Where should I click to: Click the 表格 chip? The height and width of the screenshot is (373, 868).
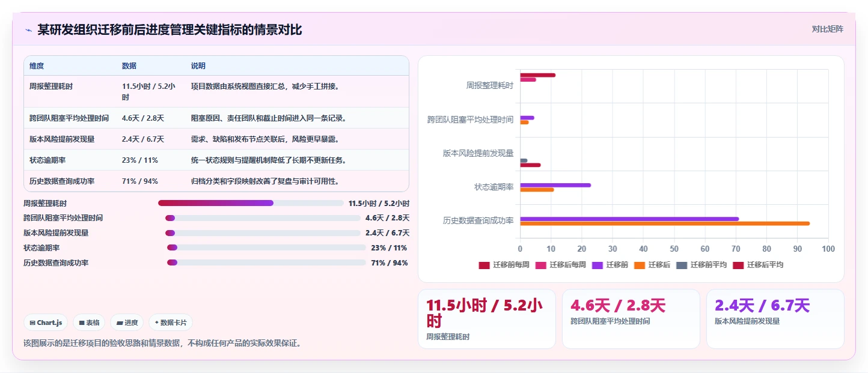click(89, 323)
